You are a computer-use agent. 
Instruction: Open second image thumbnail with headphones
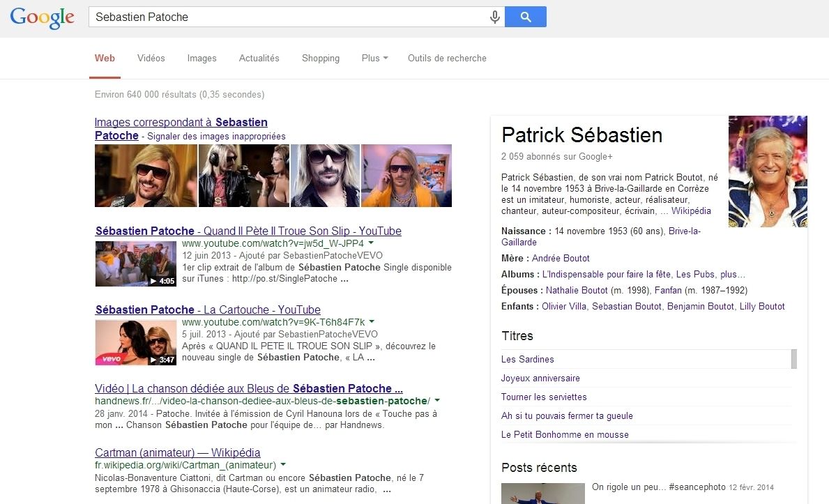click(244, 176)
